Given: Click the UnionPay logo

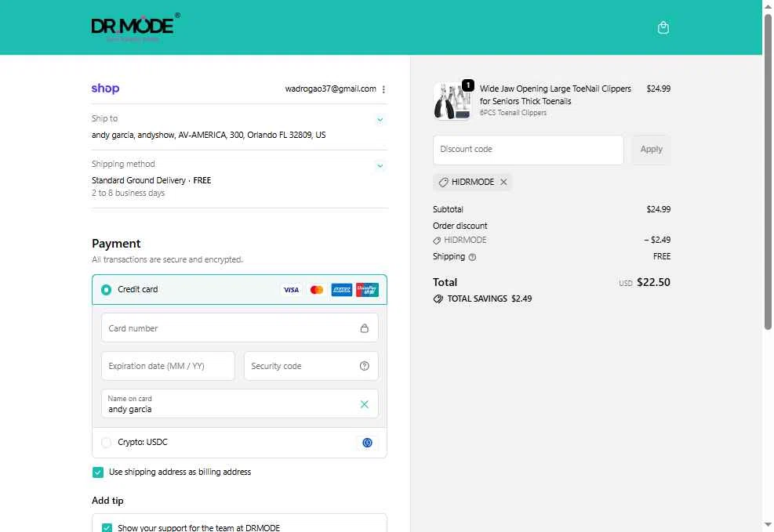Looking at the screenshot, I should click(367, 290).
